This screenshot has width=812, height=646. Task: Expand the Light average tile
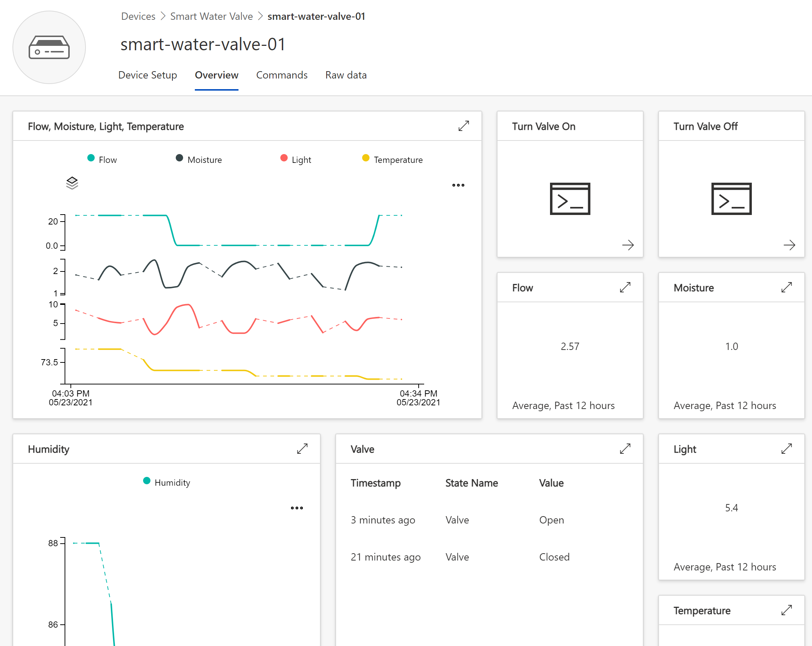point(786,449)
